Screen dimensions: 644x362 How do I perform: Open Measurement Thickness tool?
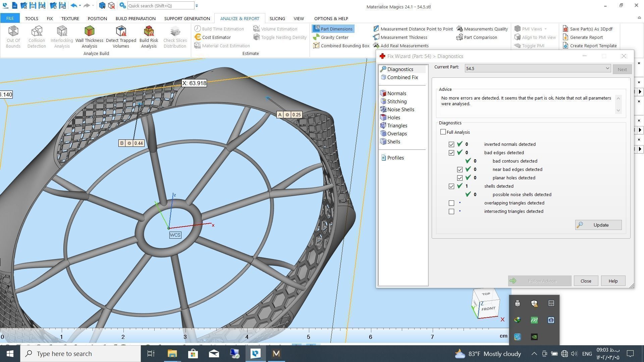pos(404,37)
